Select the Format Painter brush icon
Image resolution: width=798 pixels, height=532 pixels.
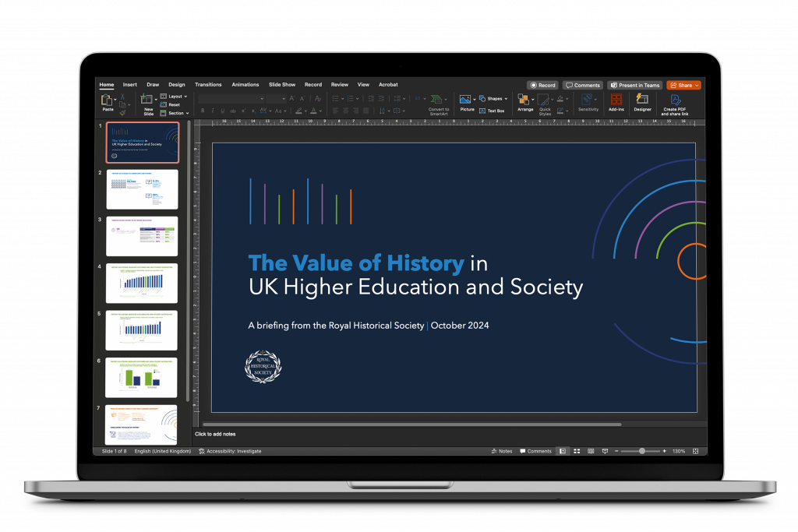pos(122,113)
